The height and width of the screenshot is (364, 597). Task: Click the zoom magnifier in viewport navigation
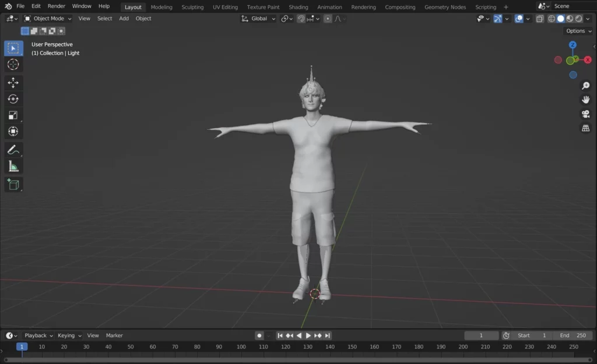[585, 86]
